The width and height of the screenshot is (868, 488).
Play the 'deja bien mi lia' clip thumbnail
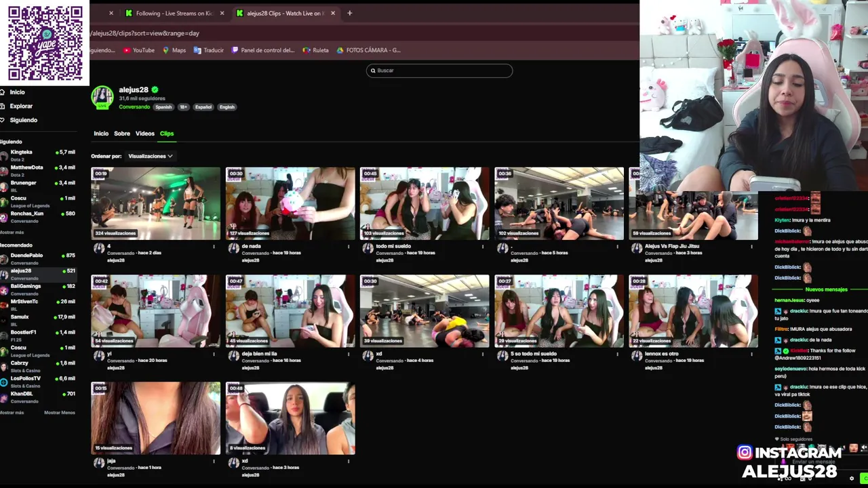click(x=290, y=311)
